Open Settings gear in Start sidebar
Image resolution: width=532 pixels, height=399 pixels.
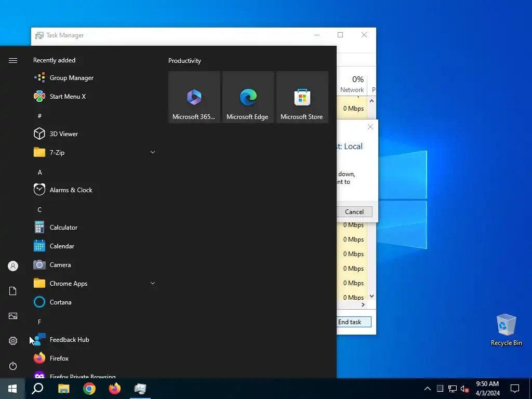13,341
